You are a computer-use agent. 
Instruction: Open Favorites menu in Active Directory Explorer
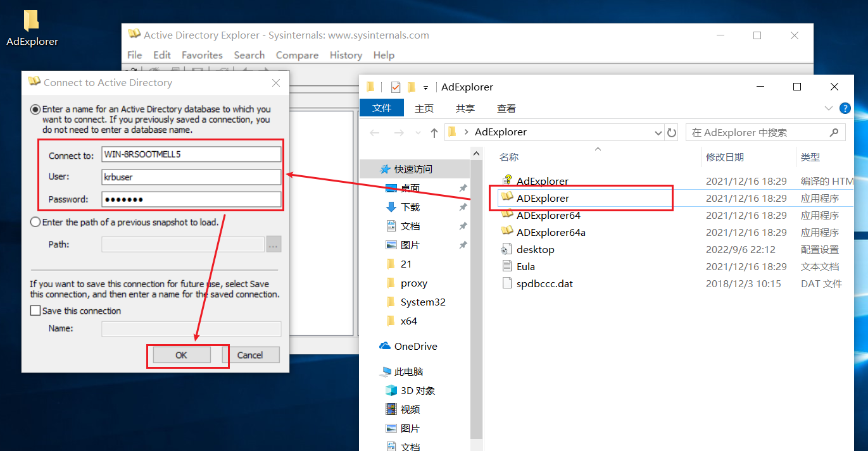(x=202, y=55)
